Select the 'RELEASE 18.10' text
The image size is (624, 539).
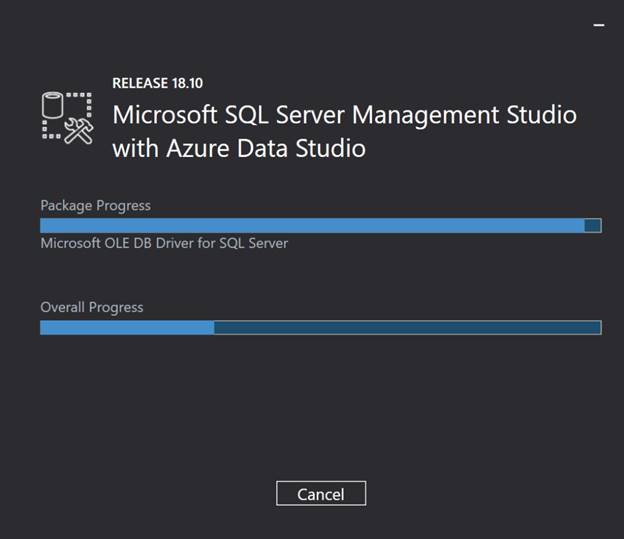(x=158, y=83)
